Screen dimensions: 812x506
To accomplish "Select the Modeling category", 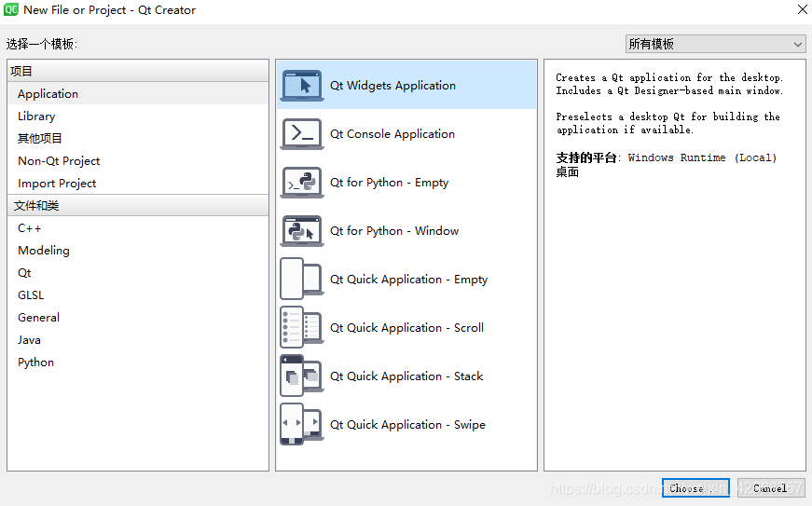I will [138, 251].
